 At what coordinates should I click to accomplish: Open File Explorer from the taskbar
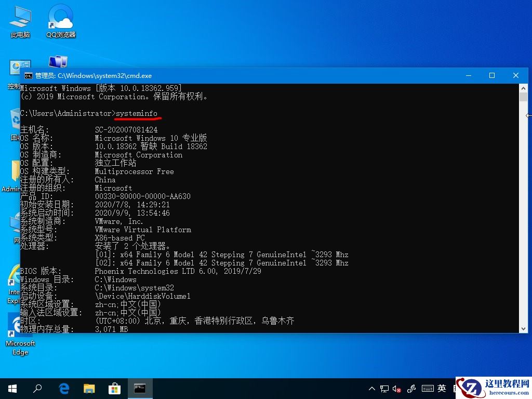tap(89, 388)
